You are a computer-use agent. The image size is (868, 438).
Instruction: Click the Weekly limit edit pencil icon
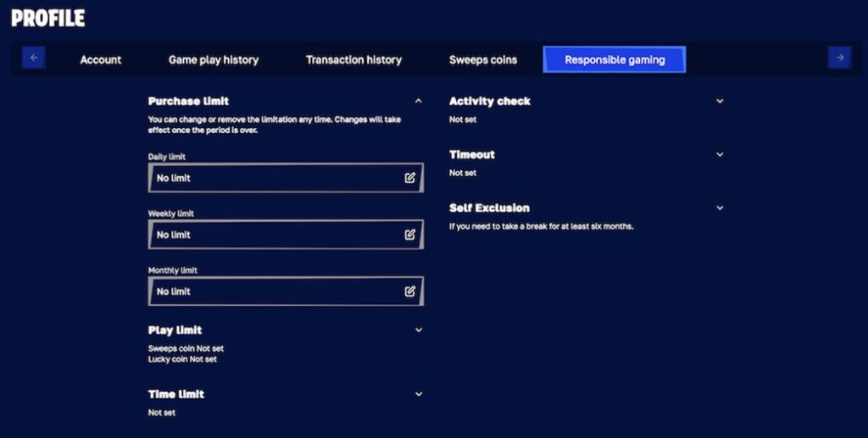410,235
